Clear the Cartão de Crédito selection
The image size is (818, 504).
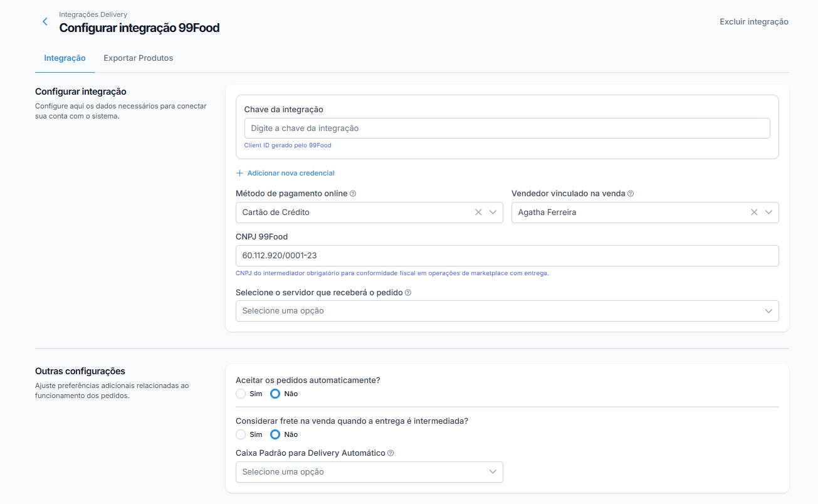point(478,213)
